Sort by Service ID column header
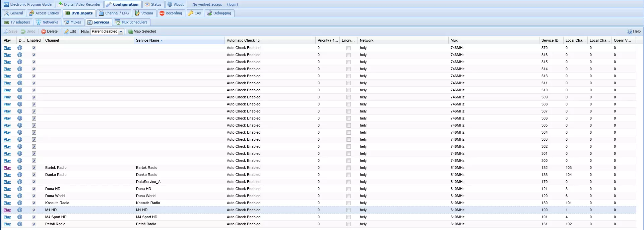The image size is (644, 230). 551,40
